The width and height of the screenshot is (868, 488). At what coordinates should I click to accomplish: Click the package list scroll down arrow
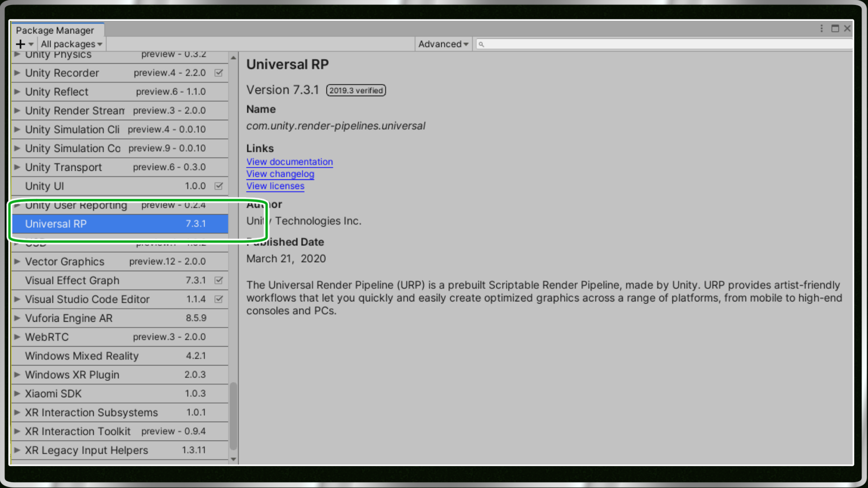tap(233, 459)
